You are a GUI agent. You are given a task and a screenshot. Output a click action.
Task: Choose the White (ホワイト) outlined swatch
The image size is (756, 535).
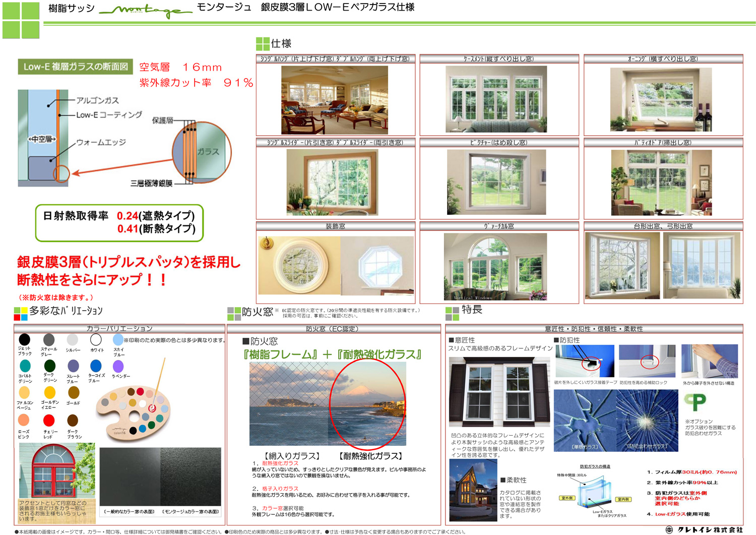click(x=96, y=340)
